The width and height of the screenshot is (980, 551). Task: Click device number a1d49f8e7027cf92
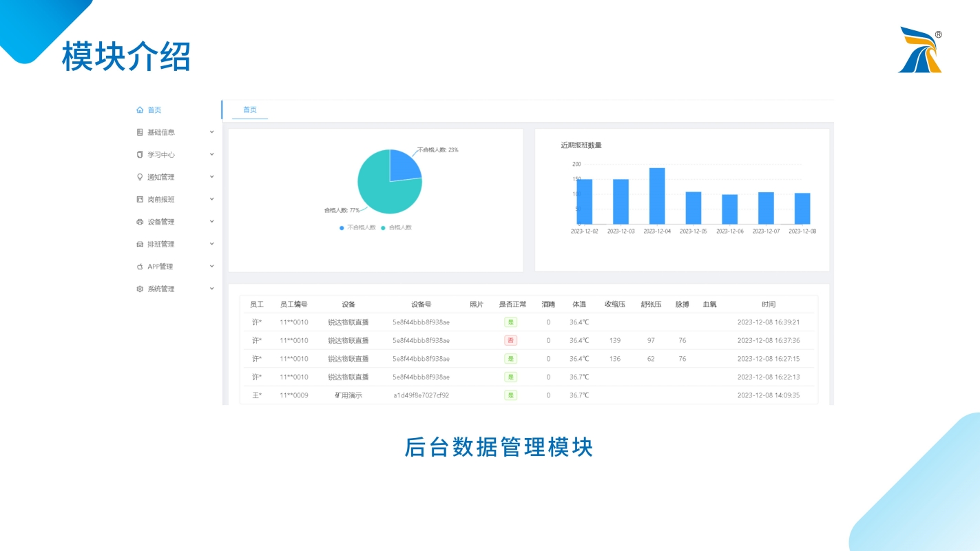pyautogui.click(x=421, y=395)
